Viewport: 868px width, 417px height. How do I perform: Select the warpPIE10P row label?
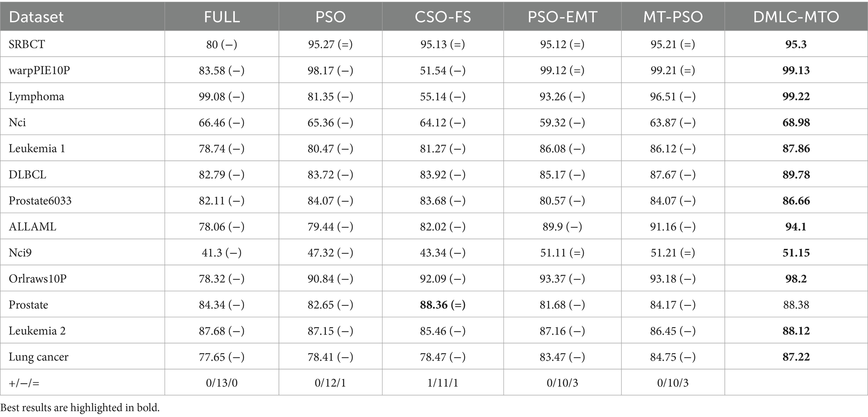point(39,70)
